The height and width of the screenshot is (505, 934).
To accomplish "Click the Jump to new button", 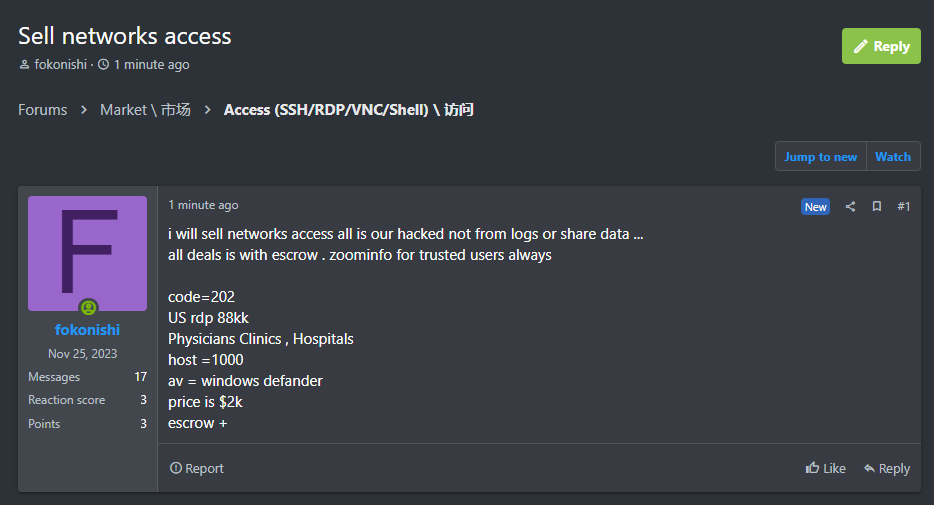I will (820, 156).
